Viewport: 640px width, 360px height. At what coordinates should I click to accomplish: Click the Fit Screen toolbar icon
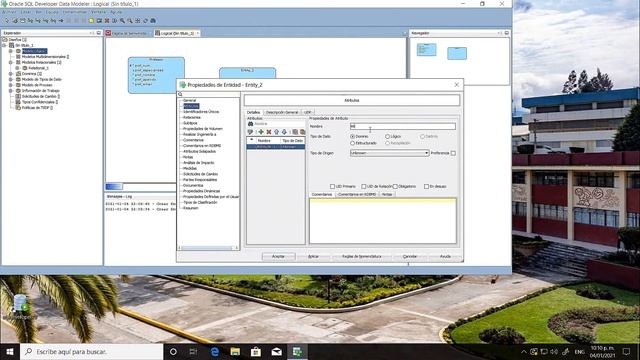coord(138,21)
